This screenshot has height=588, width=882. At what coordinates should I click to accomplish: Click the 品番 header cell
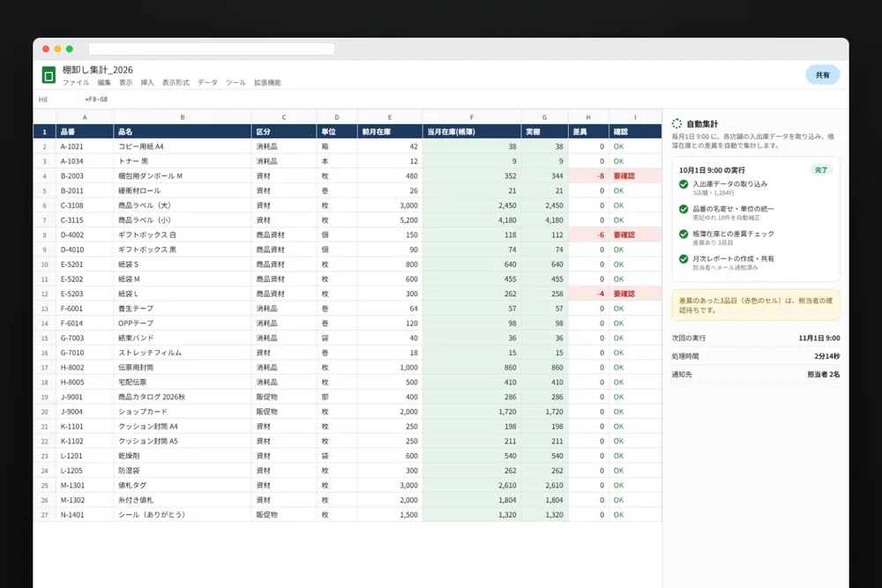[x=85, y=131]
